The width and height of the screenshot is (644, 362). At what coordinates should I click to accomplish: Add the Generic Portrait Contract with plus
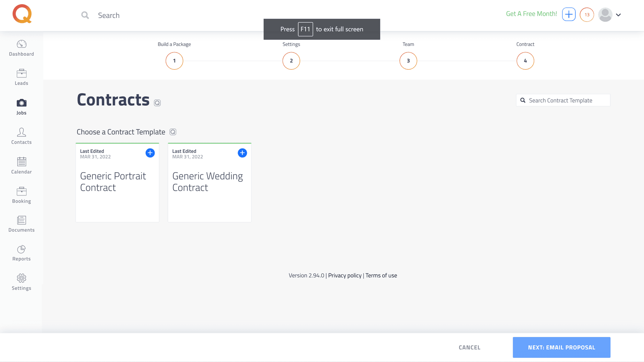point(150,153)
